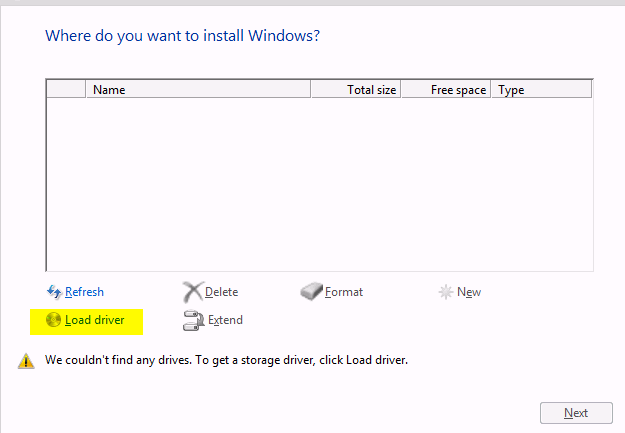Click the Load driver disc icon
The width and height of the screenshot is (625, 433).
click(x=53, y=320)
